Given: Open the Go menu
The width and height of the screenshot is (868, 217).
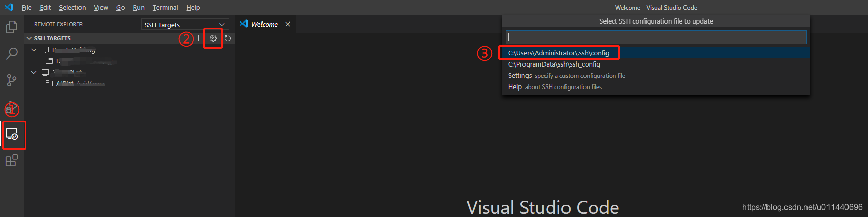Looking at the screenshot, I should coord(120,7).
